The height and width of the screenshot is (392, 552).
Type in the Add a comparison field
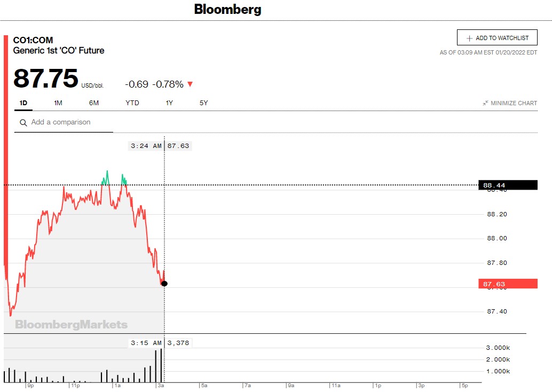[69, 122]
